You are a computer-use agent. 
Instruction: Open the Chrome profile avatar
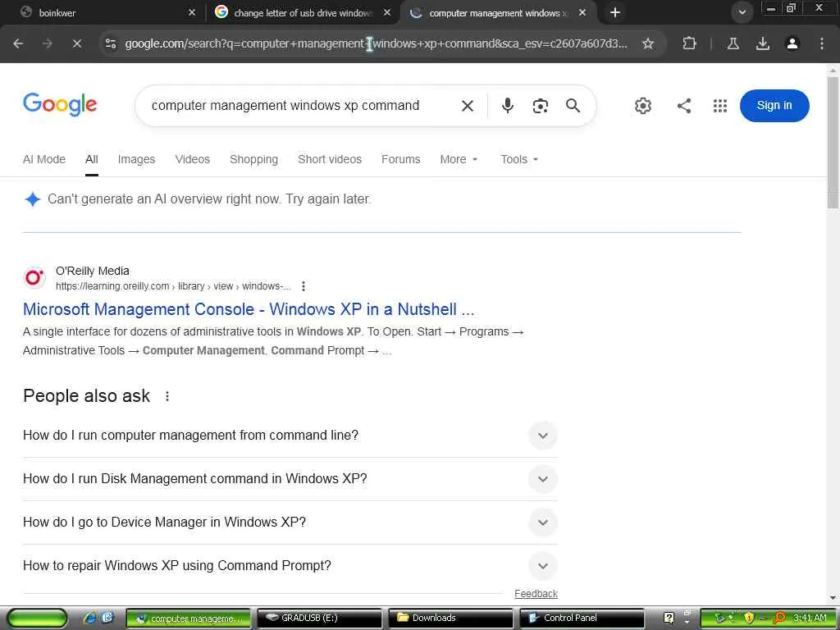point(792,43)
